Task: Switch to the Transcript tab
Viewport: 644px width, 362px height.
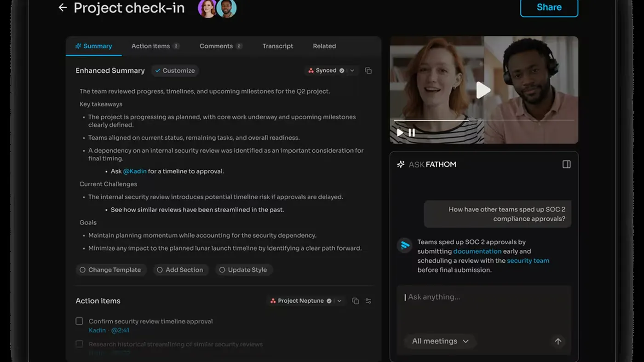Action: pos(278,46)
